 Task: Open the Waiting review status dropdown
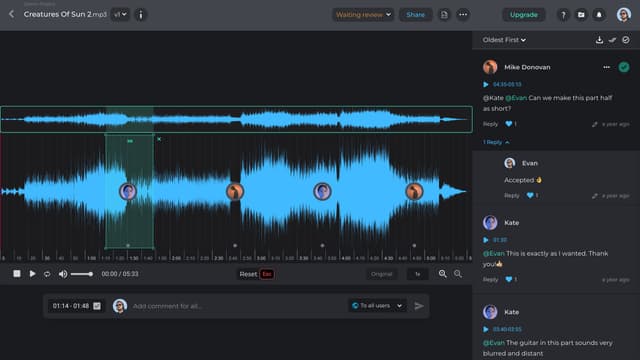tap(363, 15)
